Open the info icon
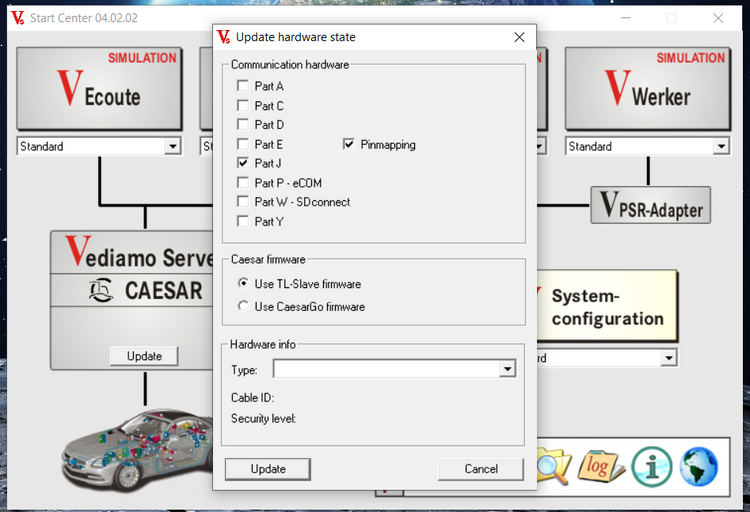 tap(651, 467)
